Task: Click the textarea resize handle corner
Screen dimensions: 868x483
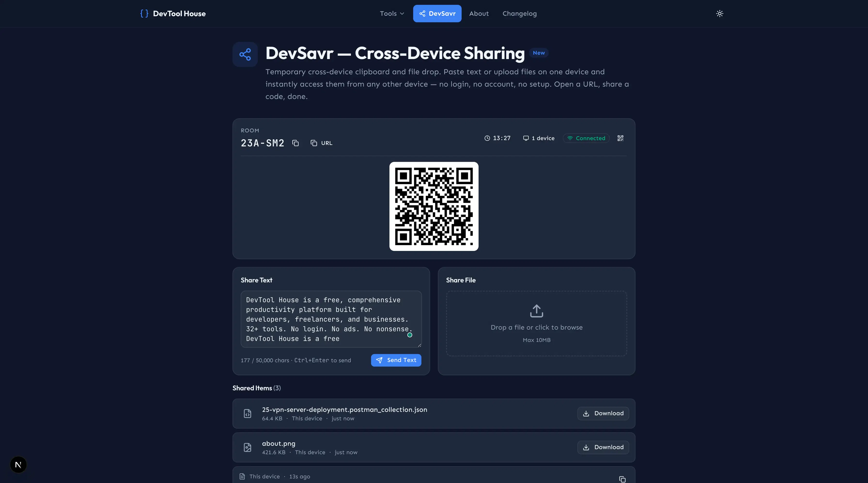Action: 419,345
